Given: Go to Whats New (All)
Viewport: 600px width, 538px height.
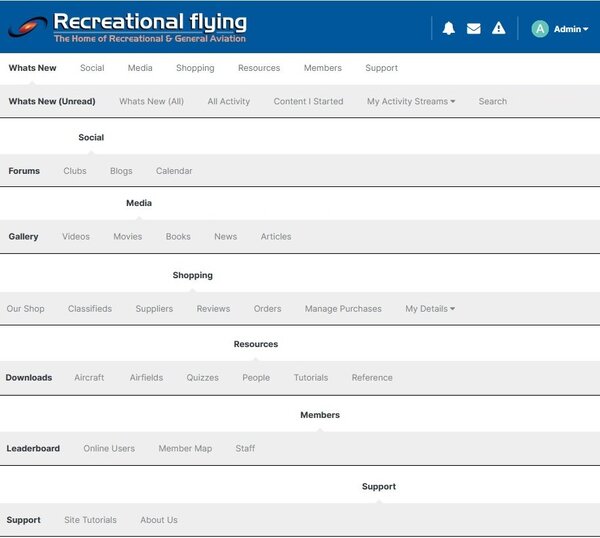Looking at the screenshot, I should point(151,101).
